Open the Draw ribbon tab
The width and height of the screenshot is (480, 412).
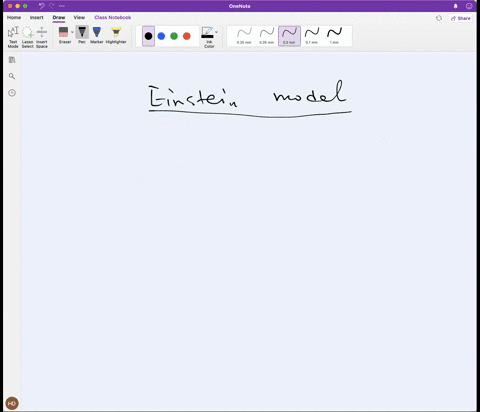(x=59, y=17)
